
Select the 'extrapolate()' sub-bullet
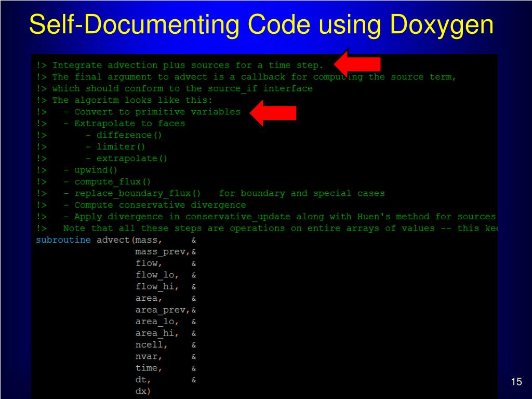pos(131,158)
